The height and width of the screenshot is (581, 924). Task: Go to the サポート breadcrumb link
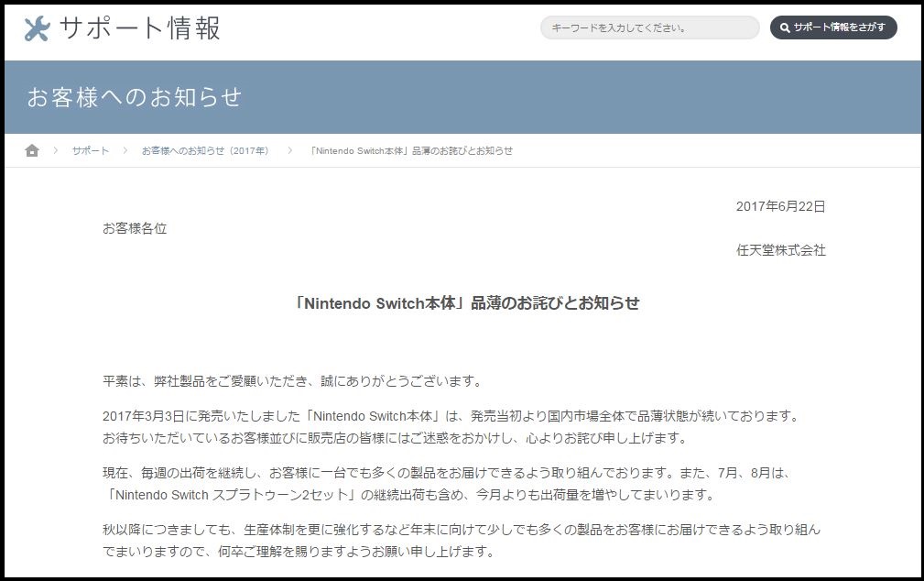pyautogui.click(x=90, y=150)
